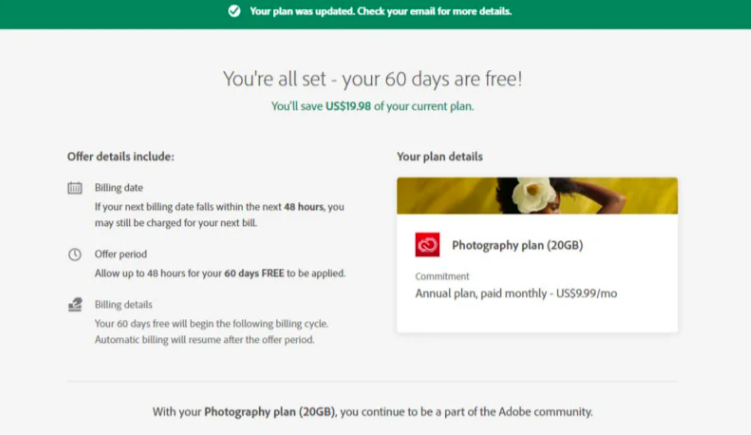Click the "Billing details" label
Image resolution: width=751 pixels, height=435 pixels.
124,305
